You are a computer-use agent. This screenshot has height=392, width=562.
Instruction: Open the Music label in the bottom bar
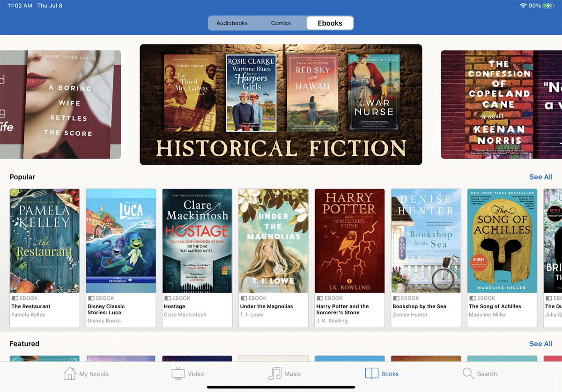[x=293, y=374]
